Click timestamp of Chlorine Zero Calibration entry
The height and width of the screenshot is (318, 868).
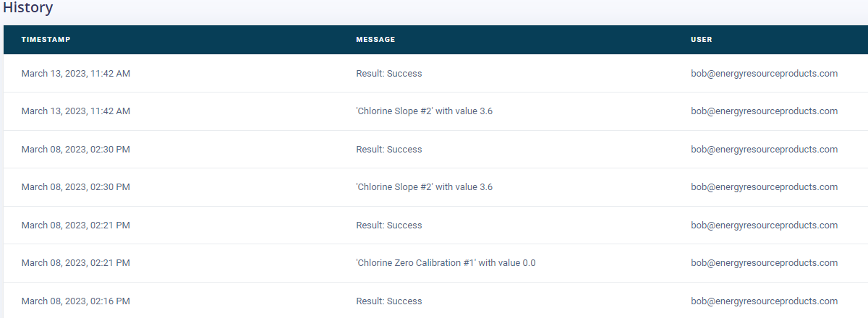pos(75,263)
